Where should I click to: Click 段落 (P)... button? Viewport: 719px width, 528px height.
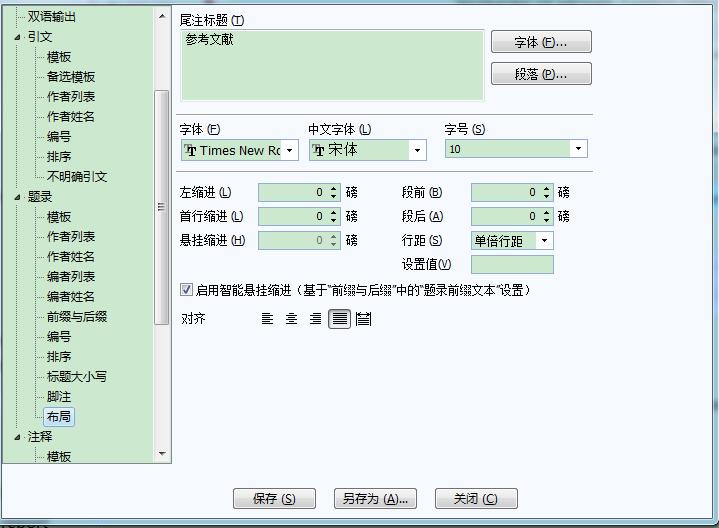click(541, 74)
